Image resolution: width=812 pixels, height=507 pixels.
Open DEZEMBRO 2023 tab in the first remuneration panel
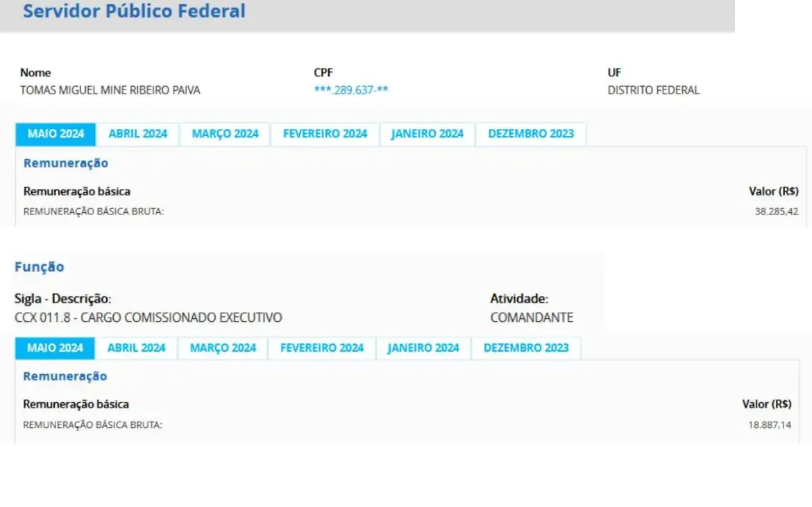pos(531,134)
